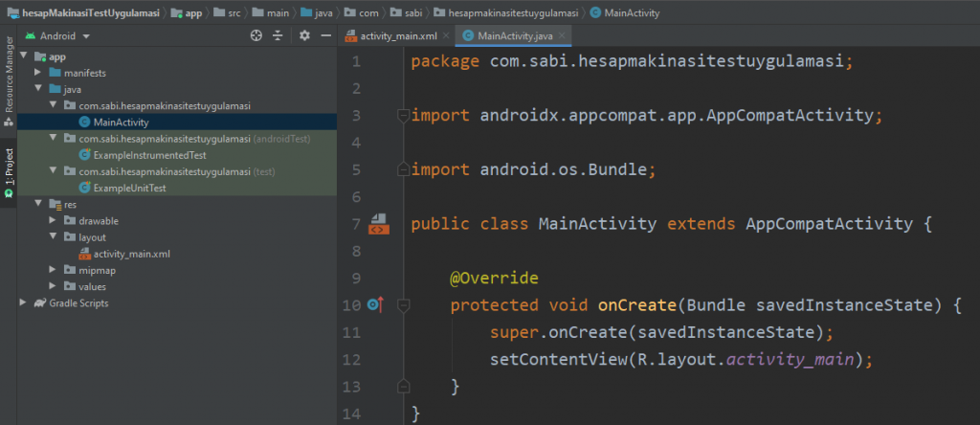Expand the drawable folder
Screen dimensions: 980x425
[x=54, y=220]
